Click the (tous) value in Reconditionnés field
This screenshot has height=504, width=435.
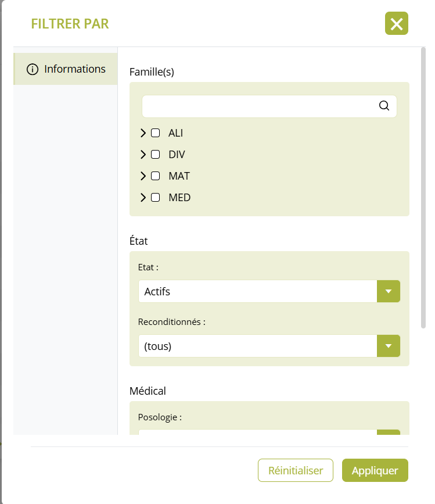(158, 346)
